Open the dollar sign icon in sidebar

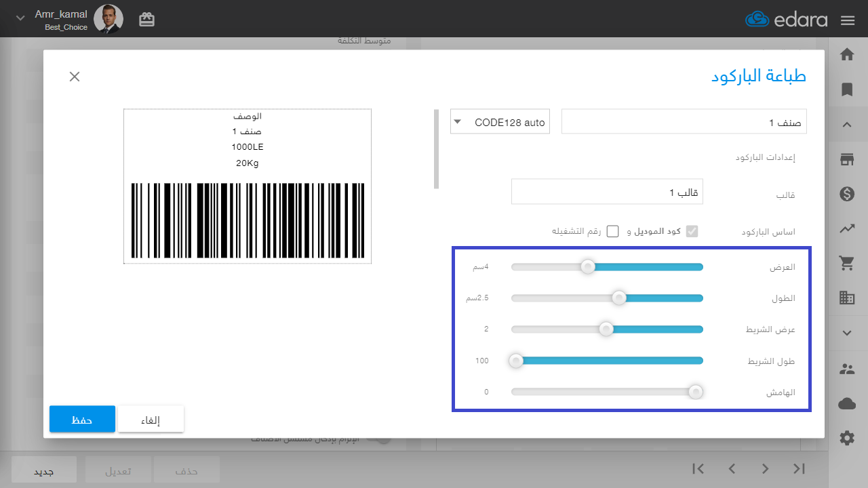click(x=847, y=195)
